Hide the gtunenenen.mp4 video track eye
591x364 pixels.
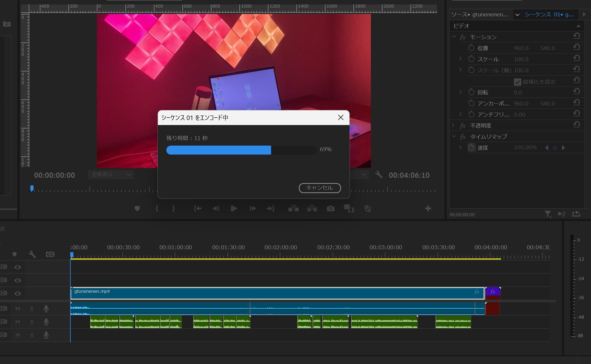18,294
